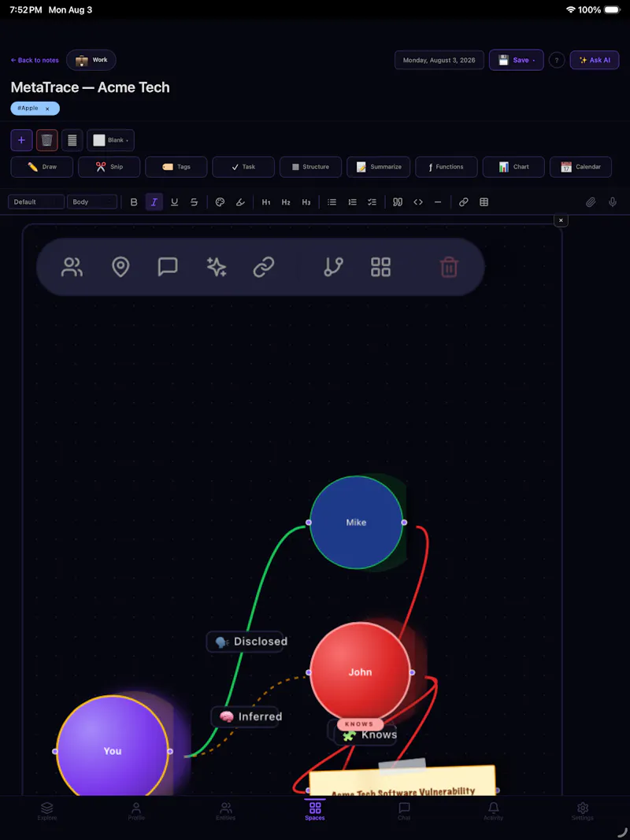
Task: Expand the Save options dropdown
Action: coord(517,60)
